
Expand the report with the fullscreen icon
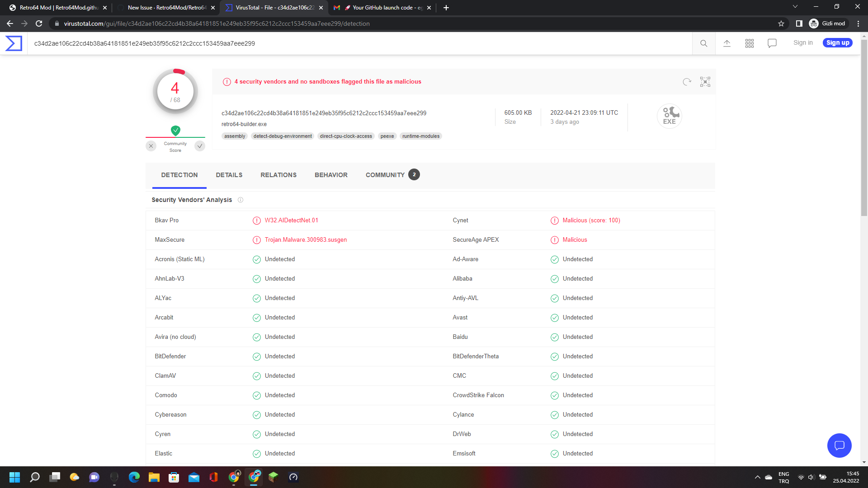click(705, 82)
